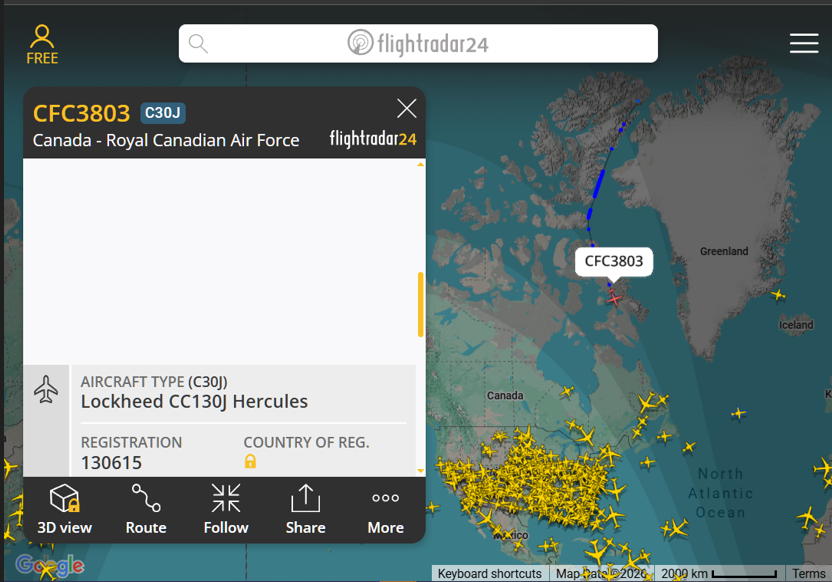Screen dimensions: 832x582
Task: Follow the aircraft on the map
Action: (225, 509)
